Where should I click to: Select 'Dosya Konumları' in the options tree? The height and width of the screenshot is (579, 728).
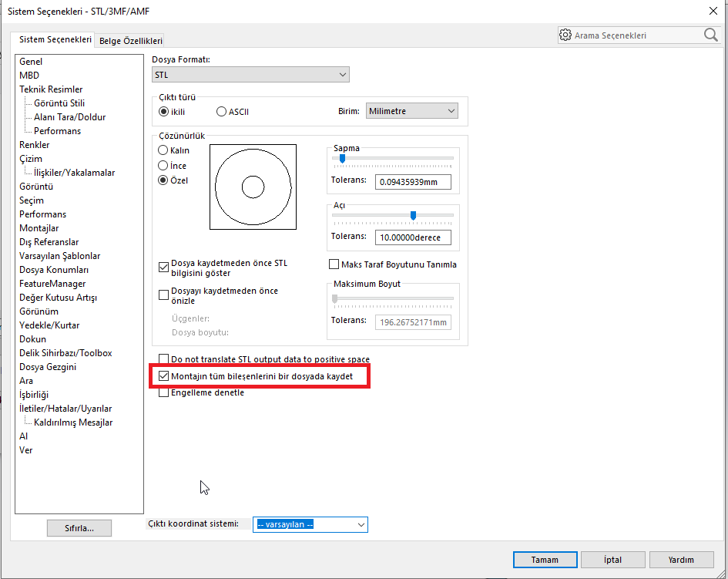click(x=54, y=270)
